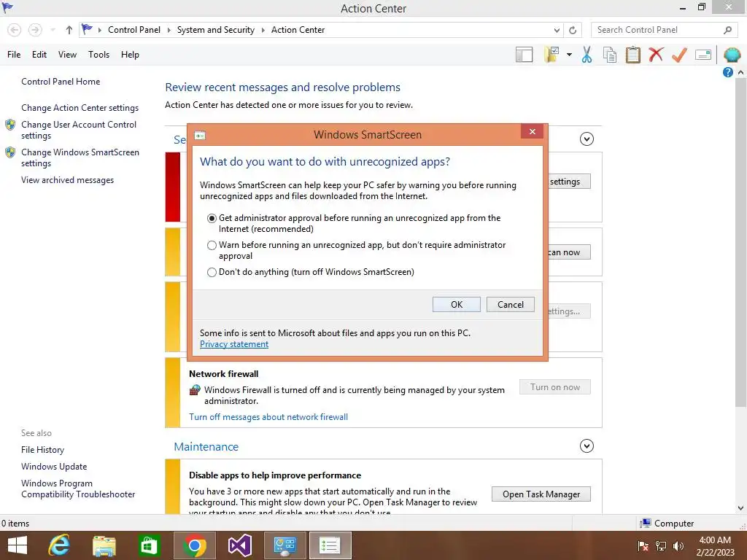Click the Action Center flag tray icon
This screenshot has width=747, height=560.
(643, 546)
